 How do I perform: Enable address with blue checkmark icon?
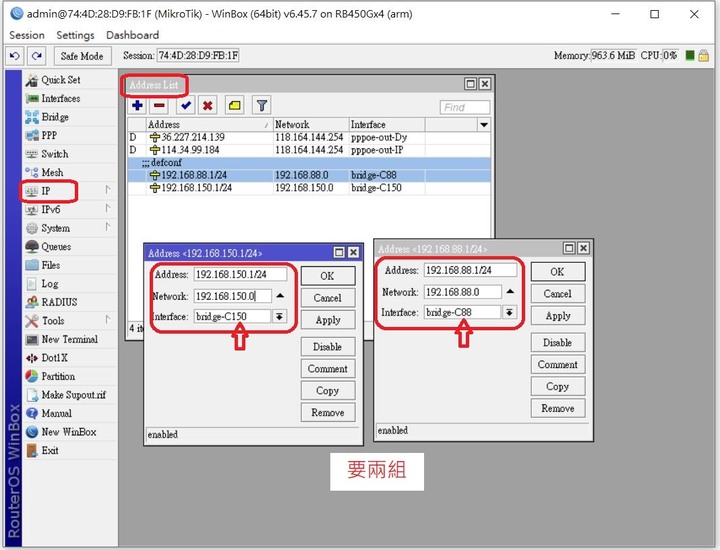click(186, 106)
